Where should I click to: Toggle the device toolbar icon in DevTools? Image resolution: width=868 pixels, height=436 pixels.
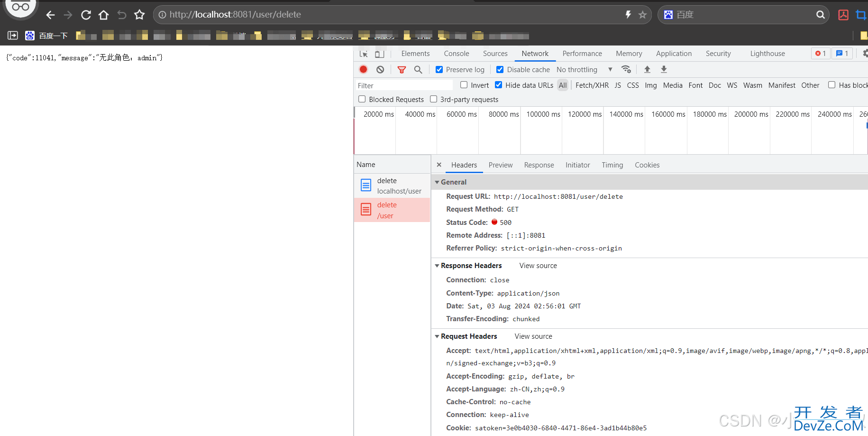tap(379, 54)
